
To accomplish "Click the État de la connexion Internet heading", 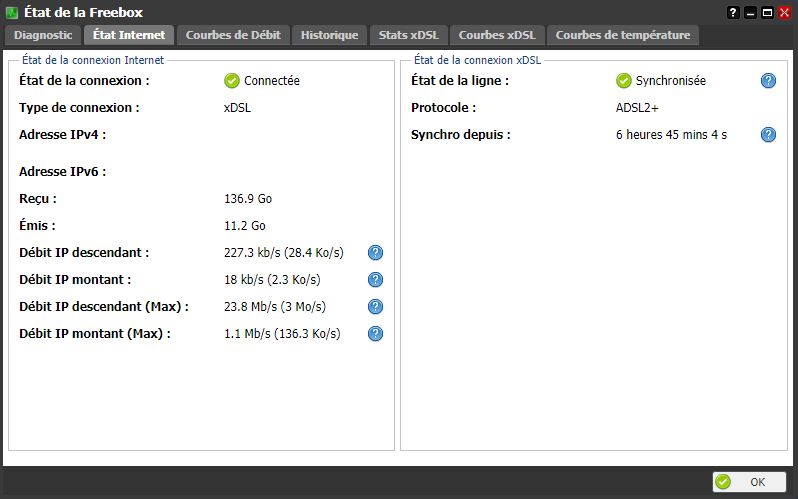I will click(x=93, y=60).
